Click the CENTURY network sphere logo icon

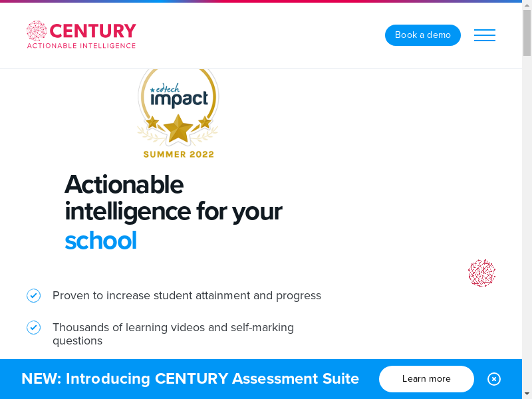click(37, 31)
